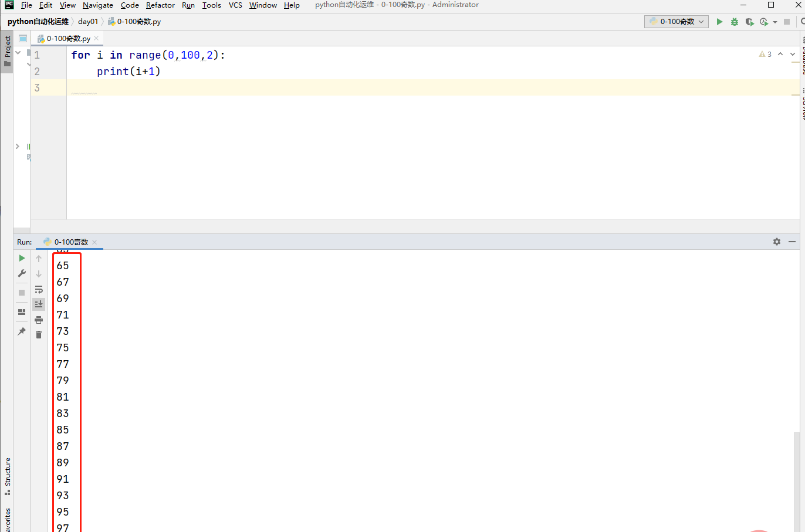Click the print(i+1) code line
Screen dimensions: 805x532
coord(128,72)
